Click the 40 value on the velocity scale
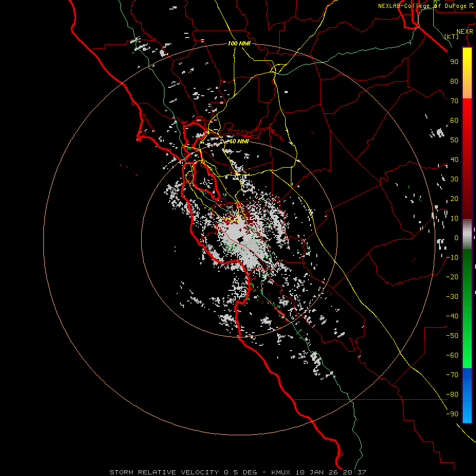This screenshot has width=476, height=476. 454,160
